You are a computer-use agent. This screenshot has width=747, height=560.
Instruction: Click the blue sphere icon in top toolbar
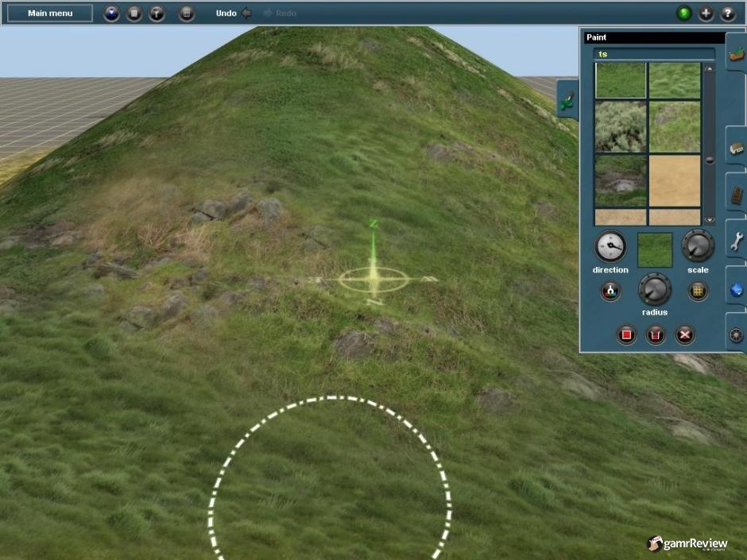111,14
